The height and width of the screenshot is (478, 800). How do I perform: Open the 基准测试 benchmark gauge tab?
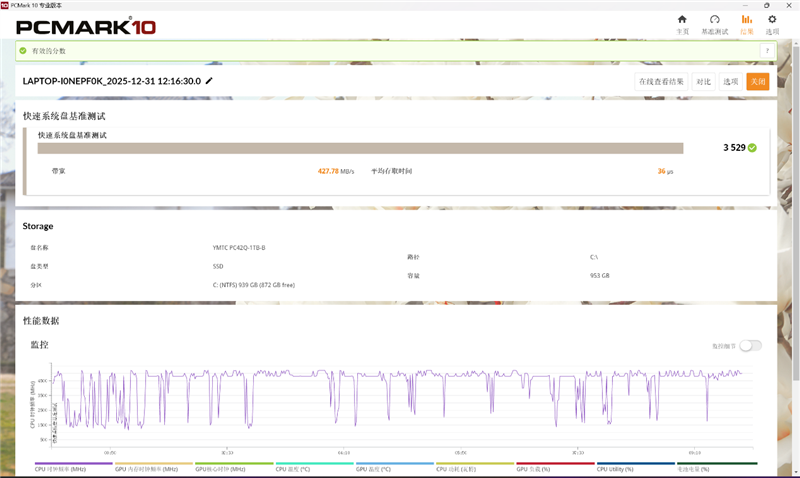pyautogui.click(x=714, y=24)
